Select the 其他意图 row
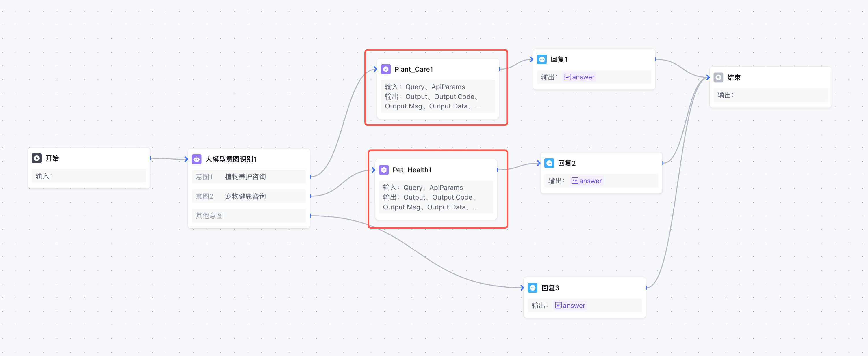Screen dimensions: 868x356 tap(248, 216)
